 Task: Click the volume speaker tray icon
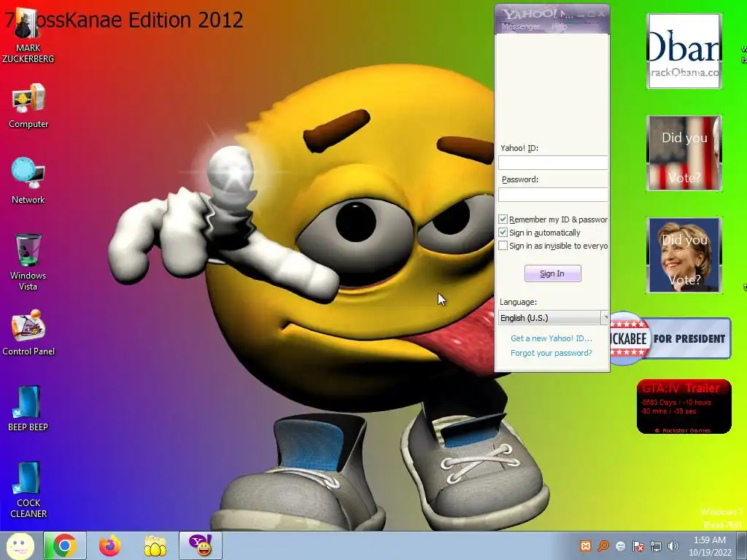click(x=673, y=546)
